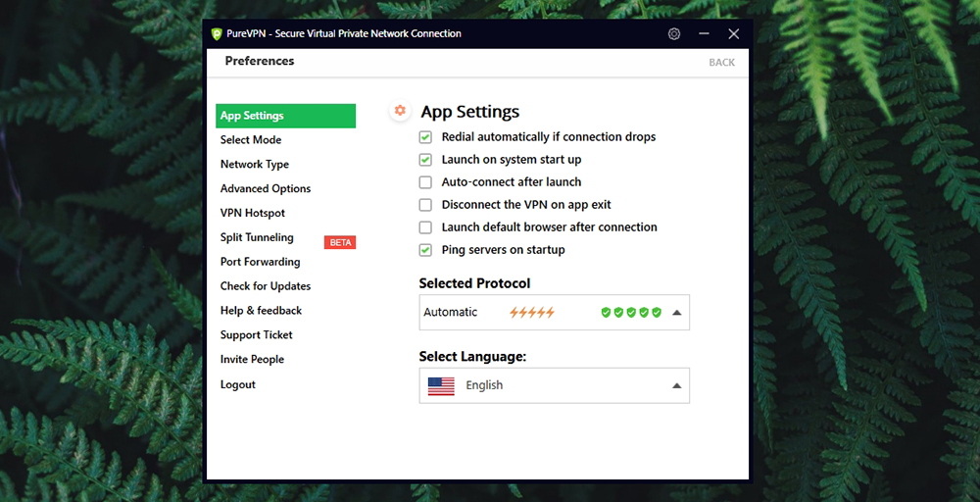Viewport: 980px width, 502px height.
Task: Open Advanced Options section
Action: pos(265,189)
